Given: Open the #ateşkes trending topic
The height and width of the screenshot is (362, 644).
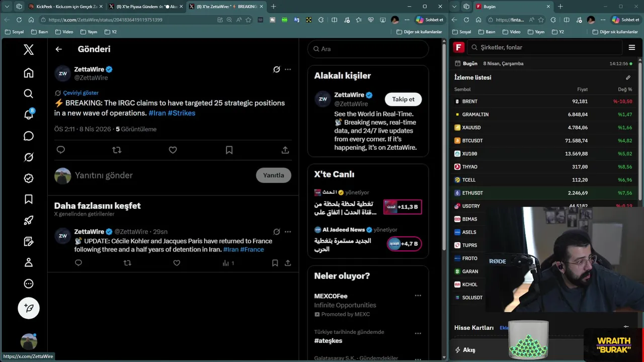Looking at the screenshot, I should (x=328, y=341).
